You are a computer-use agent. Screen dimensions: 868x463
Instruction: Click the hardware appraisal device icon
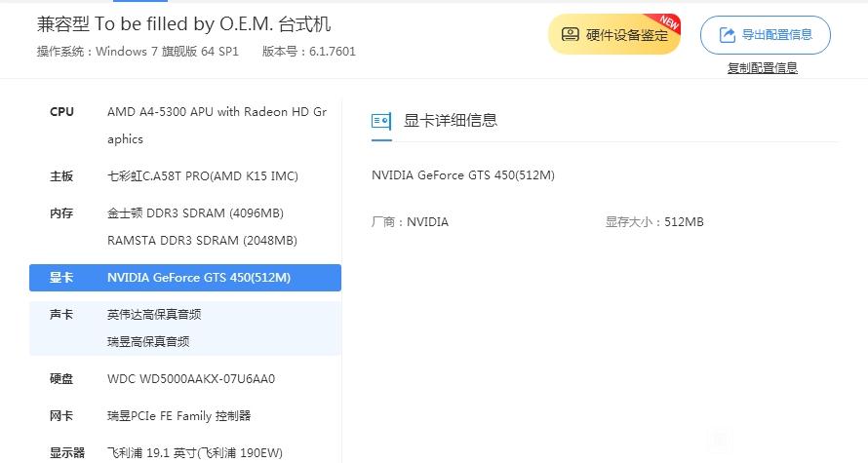point(570,34)
